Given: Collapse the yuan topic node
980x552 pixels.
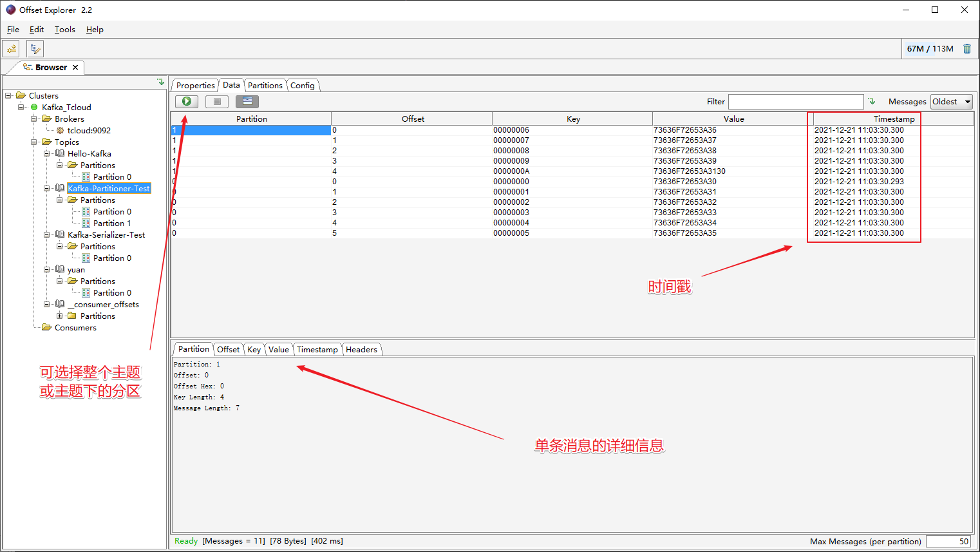Looking at the screenshot, I should (47, 269).
